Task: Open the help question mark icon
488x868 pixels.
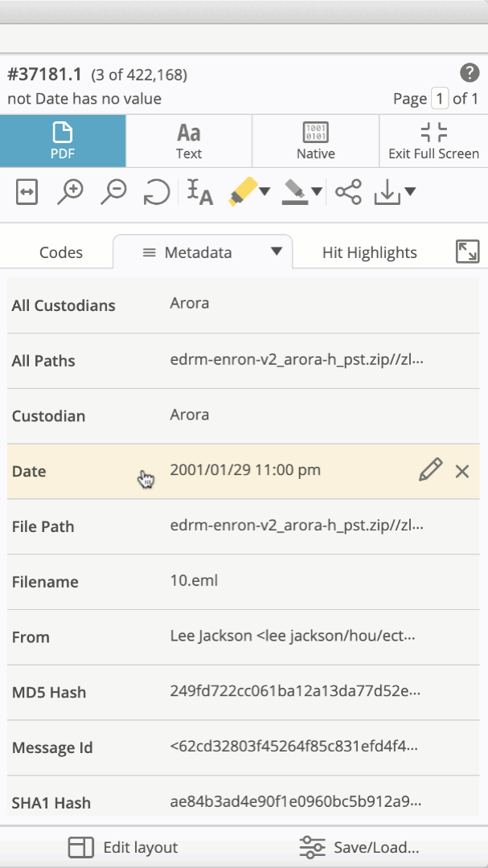Action: coord(470,73)
